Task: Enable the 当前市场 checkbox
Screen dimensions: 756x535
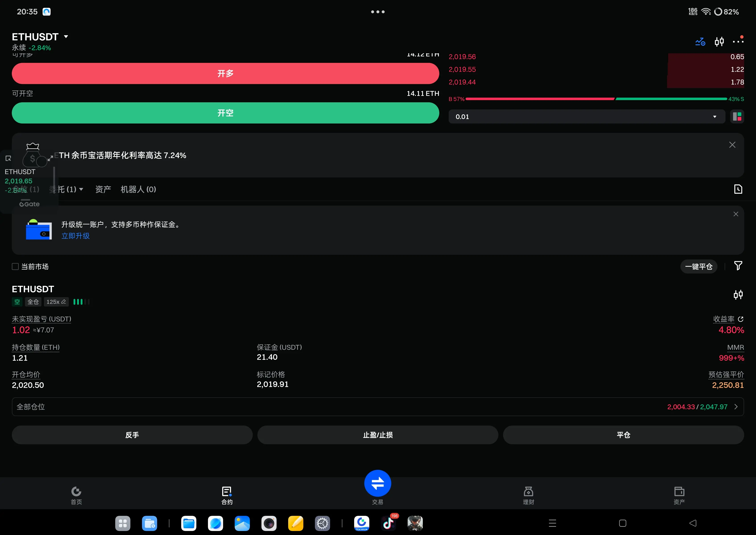Action: pos(15,267)
